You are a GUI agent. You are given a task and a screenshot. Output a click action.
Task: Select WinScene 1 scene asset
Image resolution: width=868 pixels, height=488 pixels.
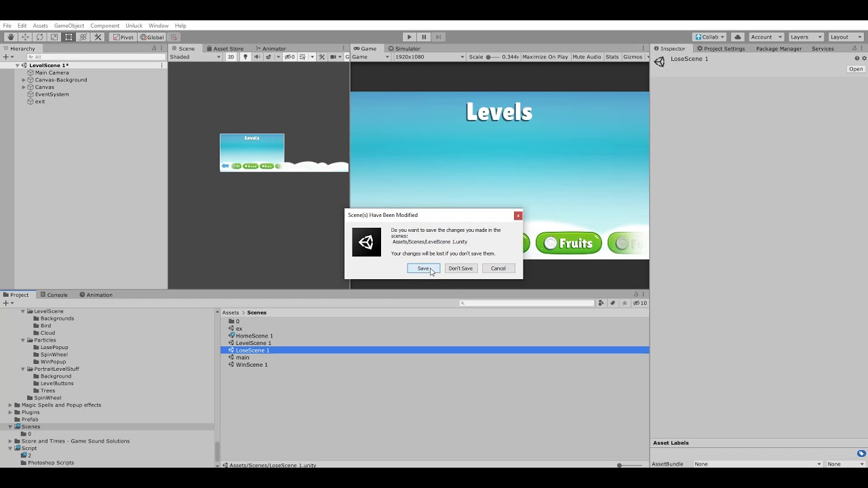click(251, 365)
